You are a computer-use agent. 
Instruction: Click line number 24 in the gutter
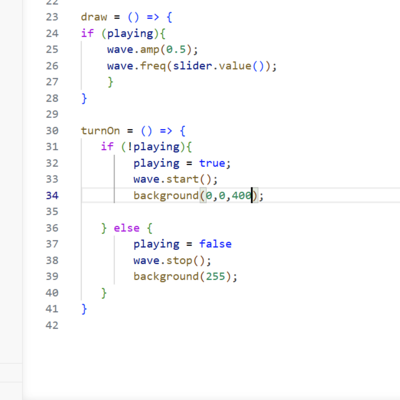[52, 33]
